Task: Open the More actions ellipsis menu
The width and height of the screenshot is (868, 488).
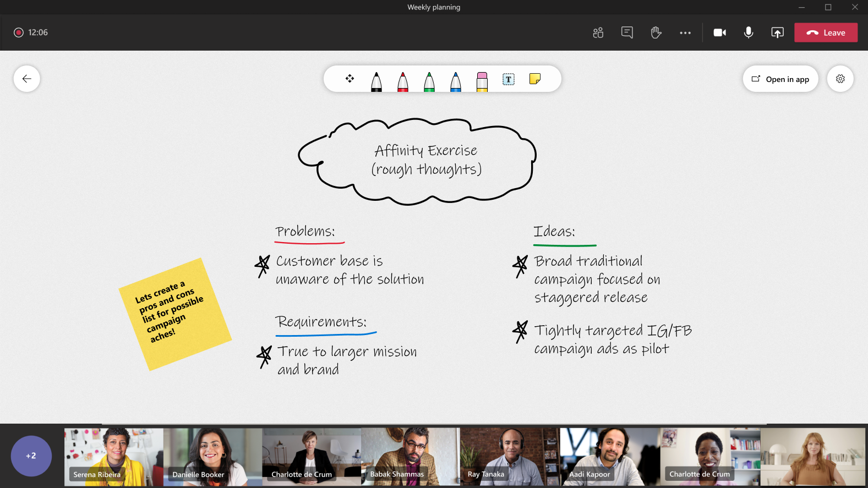Action: (685, 33)
